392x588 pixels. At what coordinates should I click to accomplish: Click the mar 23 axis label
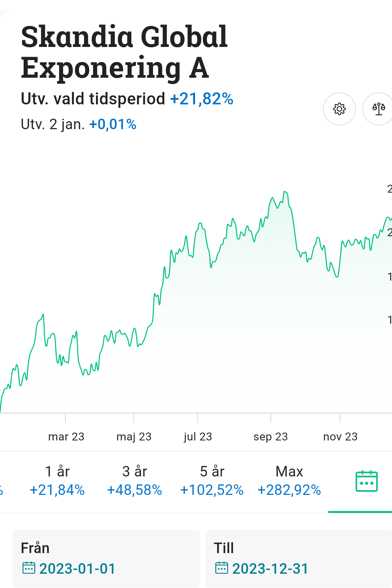(x=66, y=437)
